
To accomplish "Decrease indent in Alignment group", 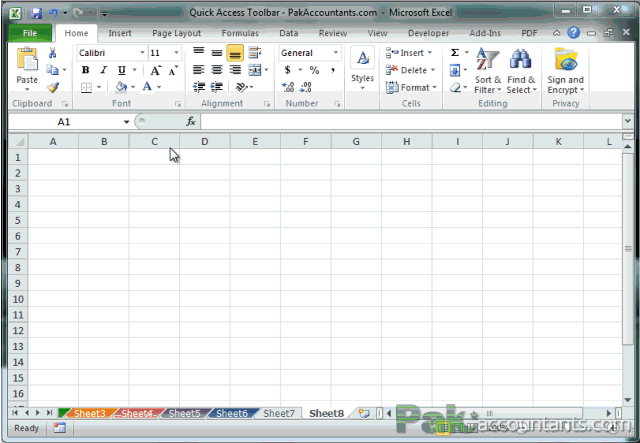I will [199, 87].
